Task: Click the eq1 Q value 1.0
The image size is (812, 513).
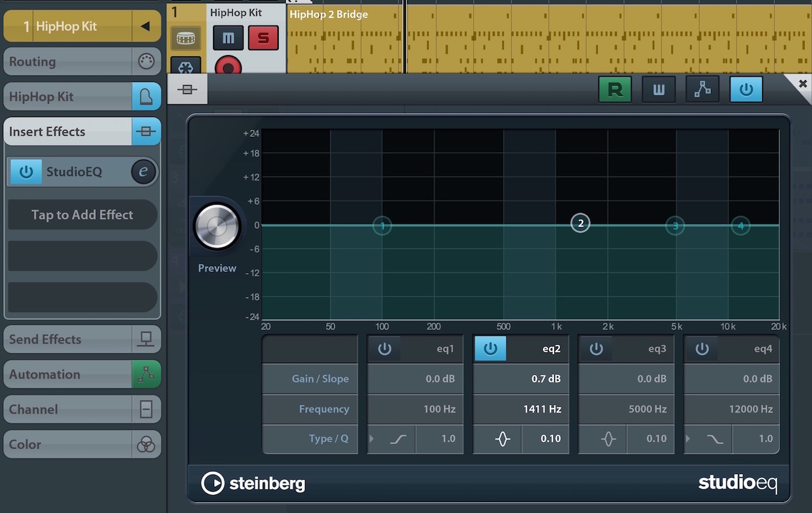Action: 440,439
